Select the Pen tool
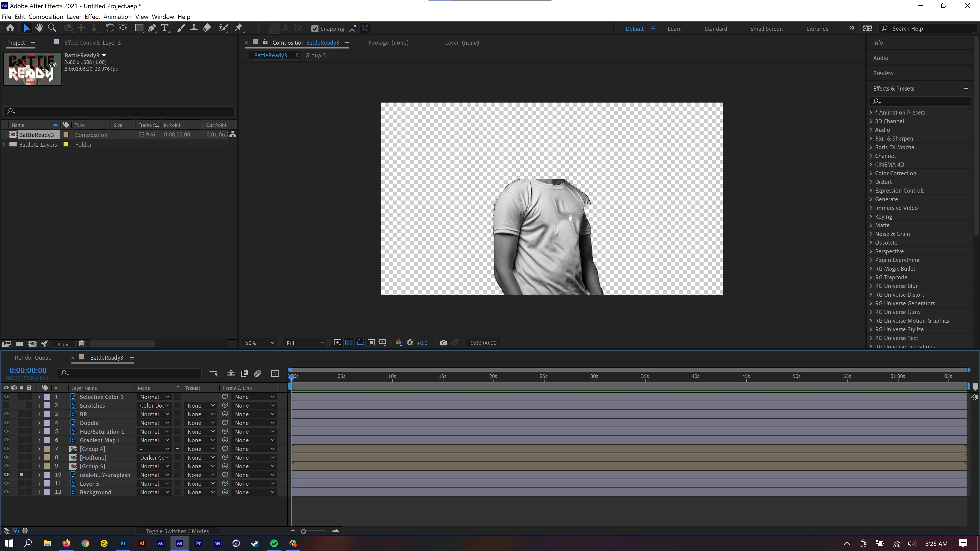This screenshot has height=551, width=980. (152, 28)
